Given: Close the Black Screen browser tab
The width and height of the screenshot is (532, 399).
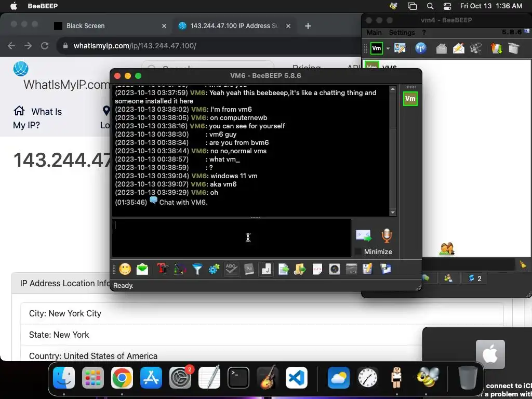Looking at the screenshot, I should coord(164,26).
